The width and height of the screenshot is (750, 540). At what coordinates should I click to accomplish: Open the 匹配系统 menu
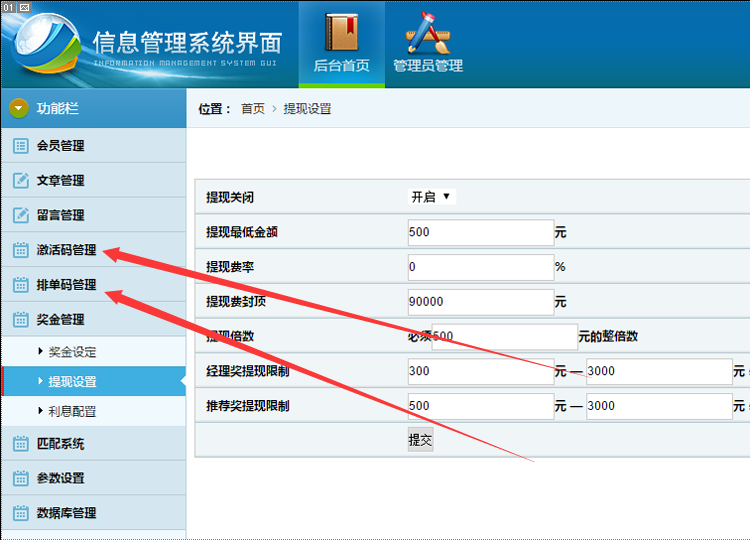[x=94, y=443]
